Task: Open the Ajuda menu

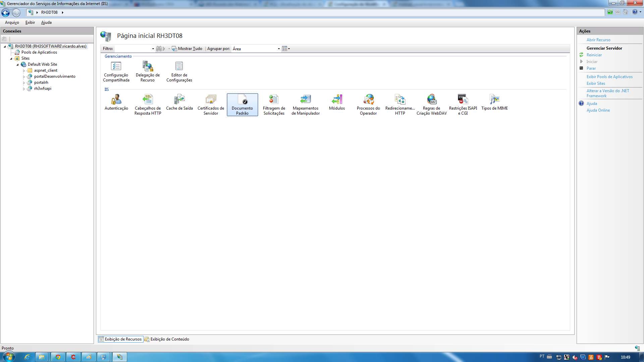Action: point(46,22)
